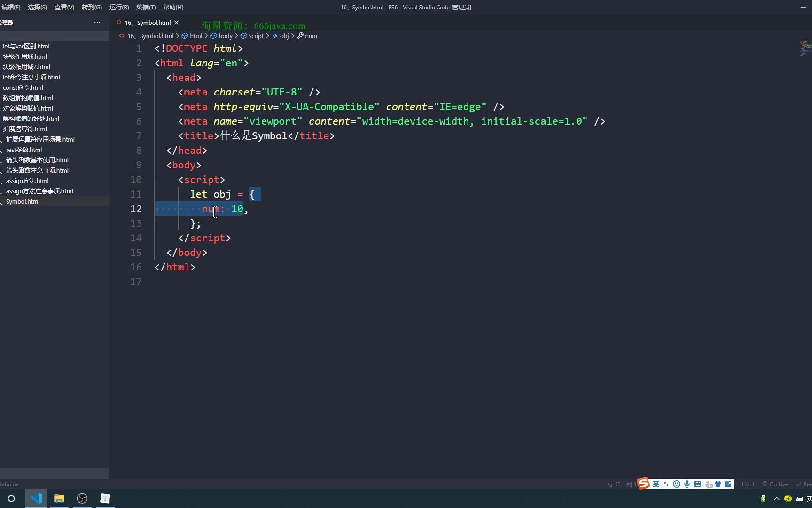Open let与var区别.html in explorer
The height and width of the screenshot is (508, 812).
tap(55, 46)
